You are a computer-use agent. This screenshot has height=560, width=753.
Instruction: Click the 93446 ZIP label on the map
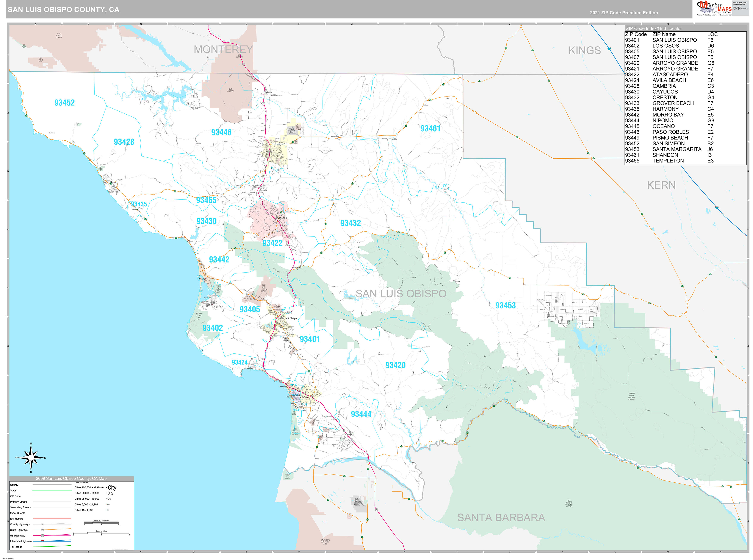(x=221, y=132)
